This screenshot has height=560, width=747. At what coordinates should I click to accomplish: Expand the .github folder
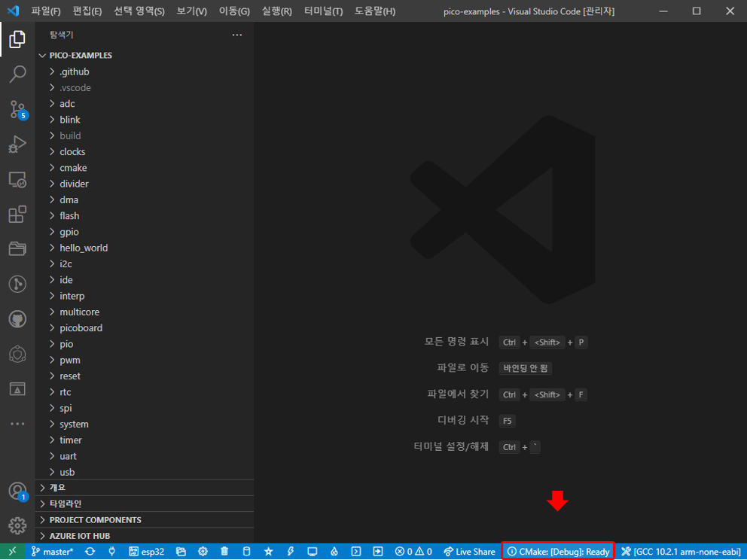145,72
